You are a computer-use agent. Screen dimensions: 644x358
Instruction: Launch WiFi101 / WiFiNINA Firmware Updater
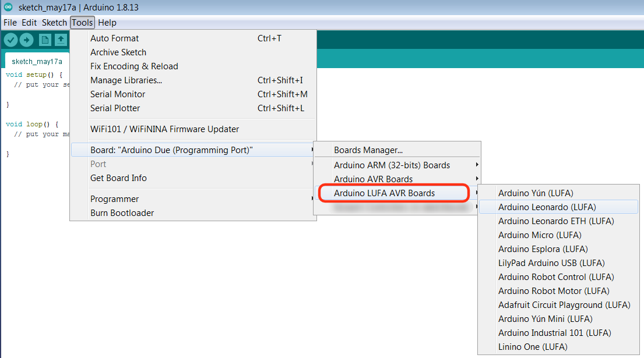193,129
